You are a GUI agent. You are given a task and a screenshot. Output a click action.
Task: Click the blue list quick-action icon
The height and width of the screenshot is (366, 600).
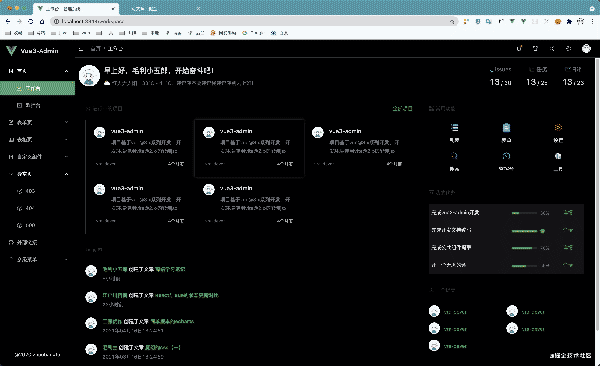454,127
